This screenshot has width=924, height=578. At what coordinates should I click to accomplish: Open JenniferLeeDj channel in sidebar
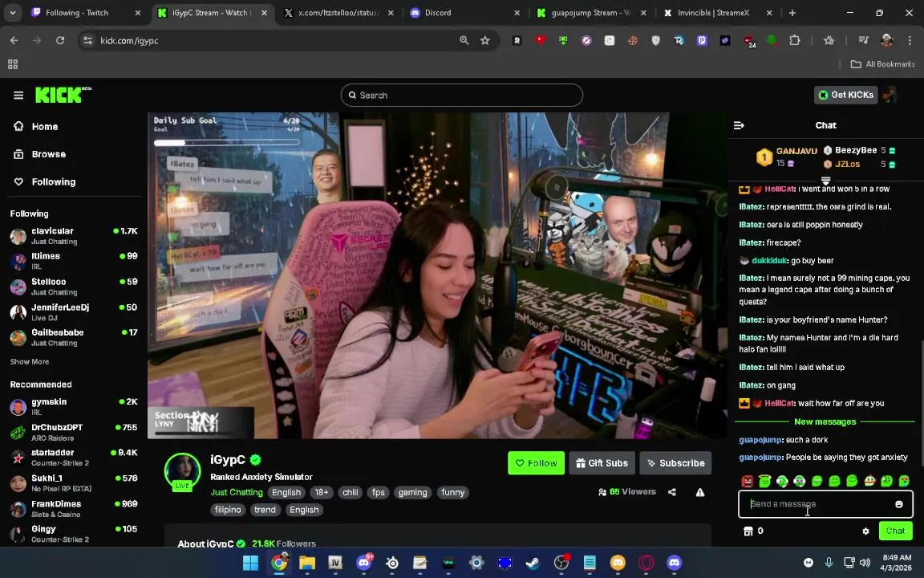pos(74,312)
